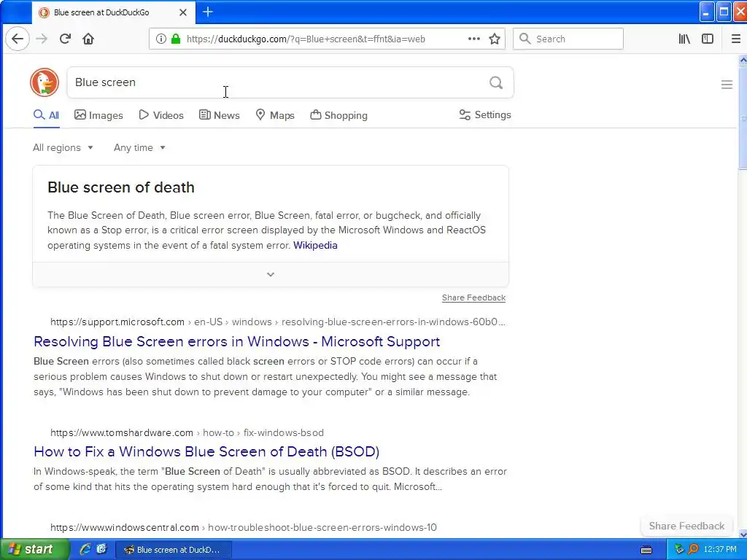
Task: Open How to Fix a Windows BSOD result
Action: coord(206,451)
